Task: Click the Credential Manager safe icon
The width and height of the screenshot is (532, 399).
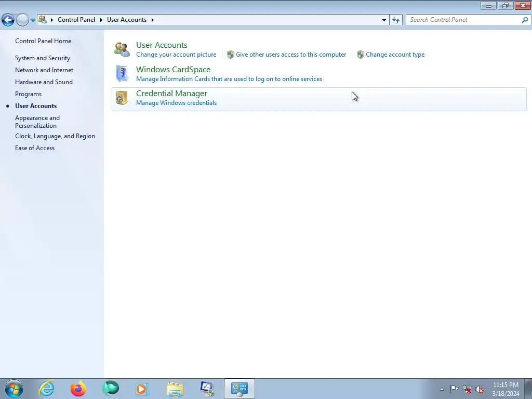Action: tap(122, 98)
